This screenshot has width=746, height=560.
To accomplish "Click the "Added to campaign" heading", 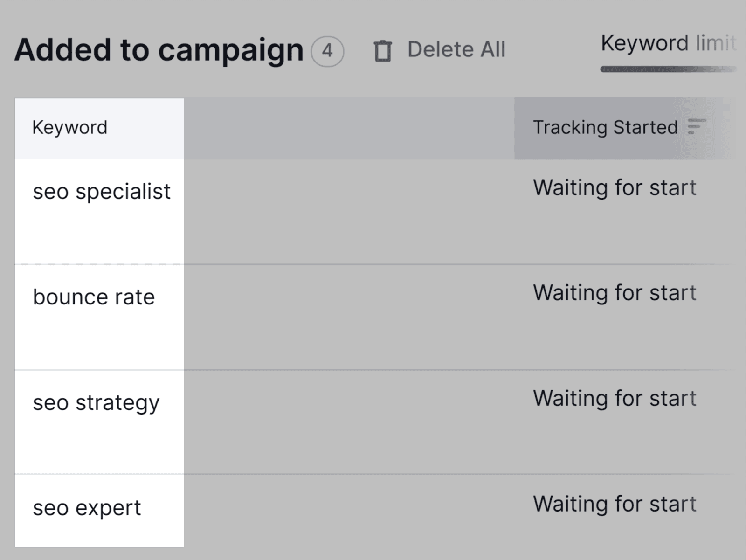I will [159, 50].
